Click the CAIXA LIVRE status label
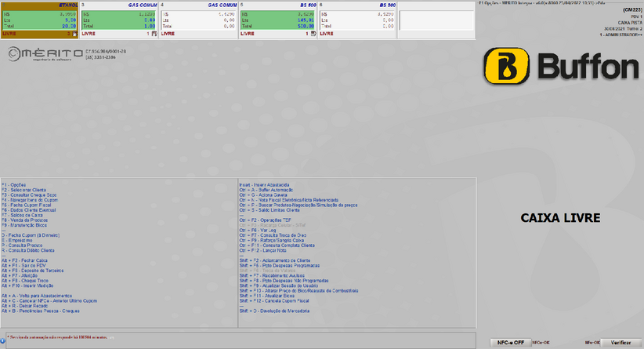This screenshot has width=644, height=349. 559,216
